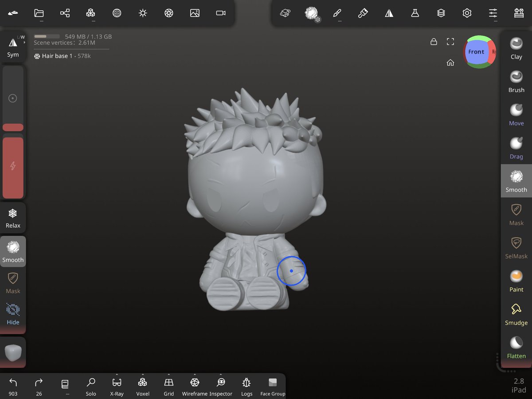Open the Files folder menu
This screenshot has height=399, width=532.
pyautogui.click(x=39, y=13)
